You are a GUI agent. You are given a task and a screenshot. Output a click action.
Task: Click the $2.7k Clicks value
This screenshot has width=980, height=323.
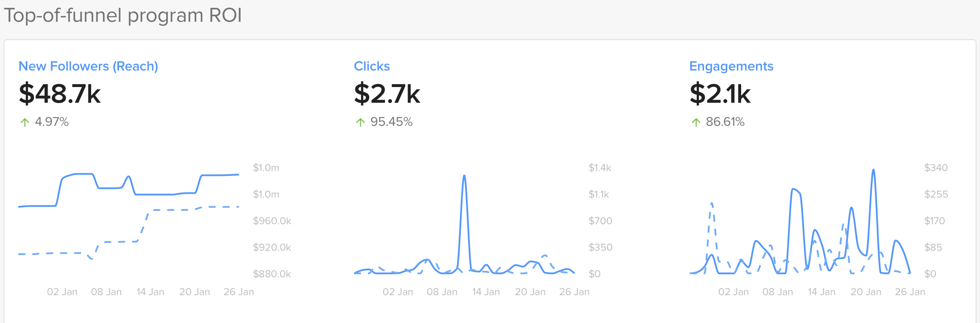[388, 93]
